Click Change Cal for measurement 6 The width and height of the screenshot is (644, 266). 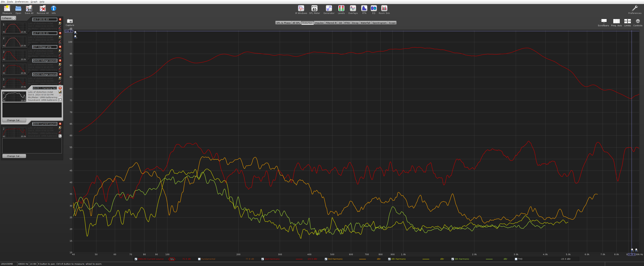click(x=14, y=120)
